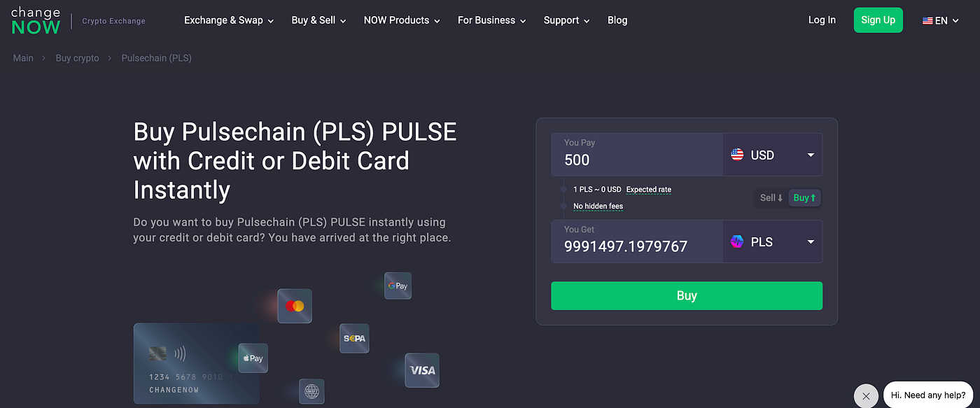
Task: Switch to Sell mode
Action: click(771, 198)
